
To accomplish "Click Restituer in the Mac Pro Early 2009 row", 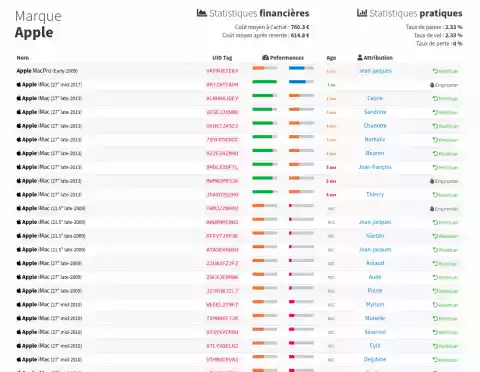I will 445,71.
